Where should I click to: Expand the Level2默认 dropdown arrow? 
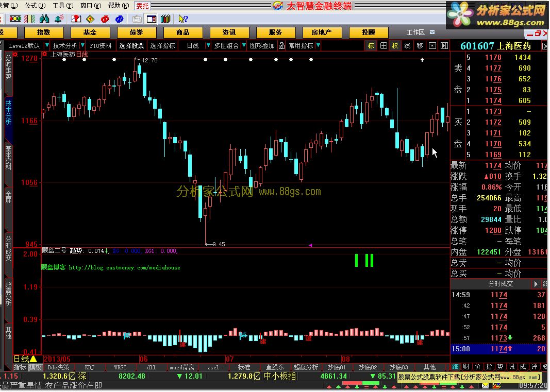pyautogui.click(x=47, y=45)
